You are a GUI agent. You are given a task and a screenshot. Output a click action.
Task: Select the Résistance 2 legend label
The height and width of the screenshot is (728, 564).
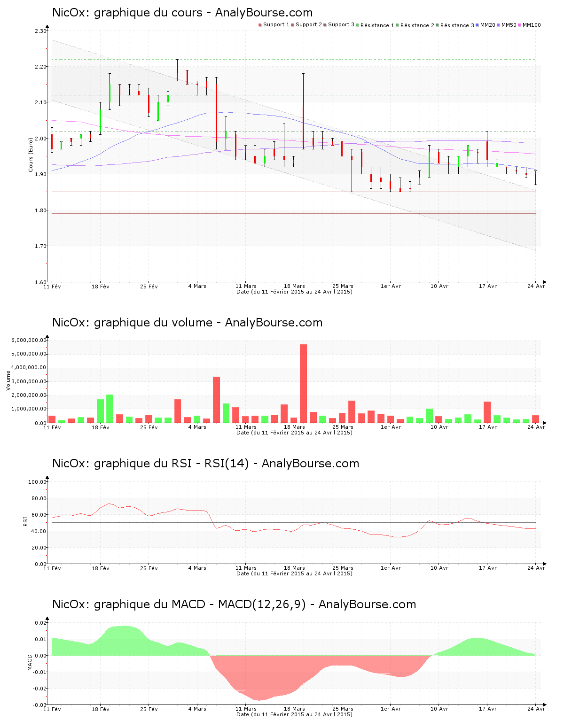[x=417, y=25]
